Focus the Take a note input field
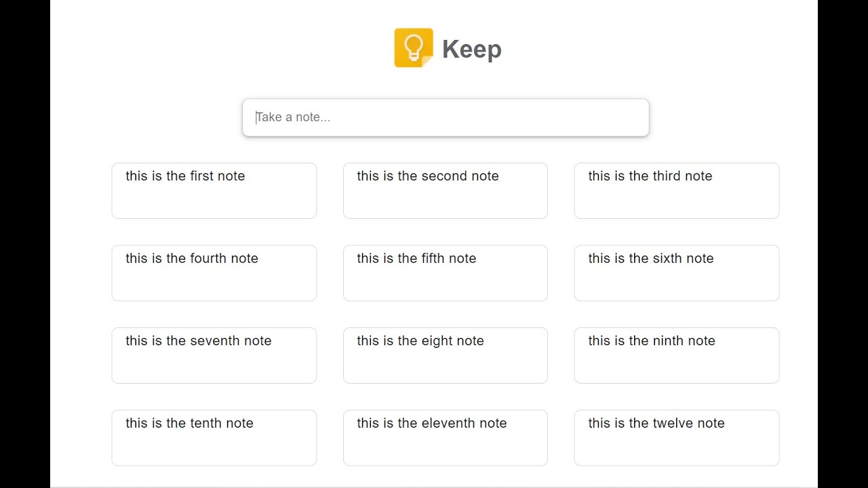868x488 pixels. tap(446, 117)
